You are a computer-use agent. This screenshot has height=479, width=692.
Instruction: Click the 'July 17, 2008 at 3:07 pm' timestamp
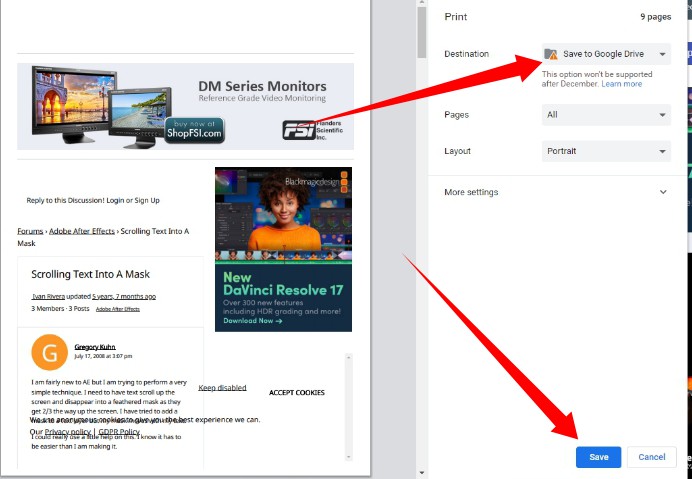pos(103,356)
